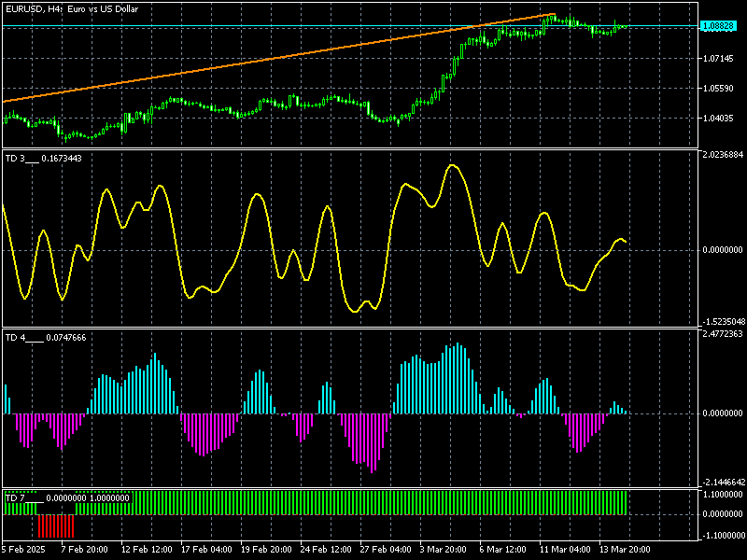
Task: Click the TD 4 indicator label
Action: [46, 338]
